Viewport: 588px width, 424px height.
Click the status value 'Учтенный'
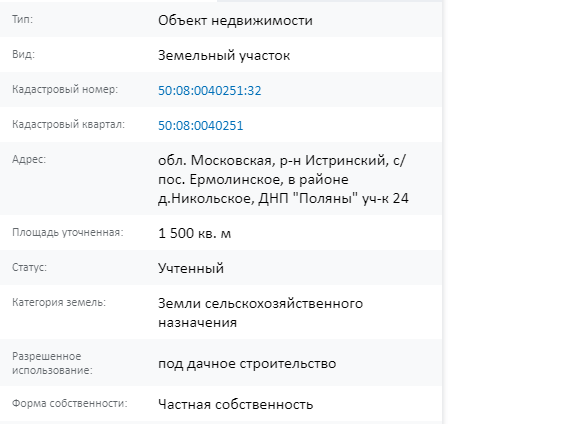tap(191, 268)
